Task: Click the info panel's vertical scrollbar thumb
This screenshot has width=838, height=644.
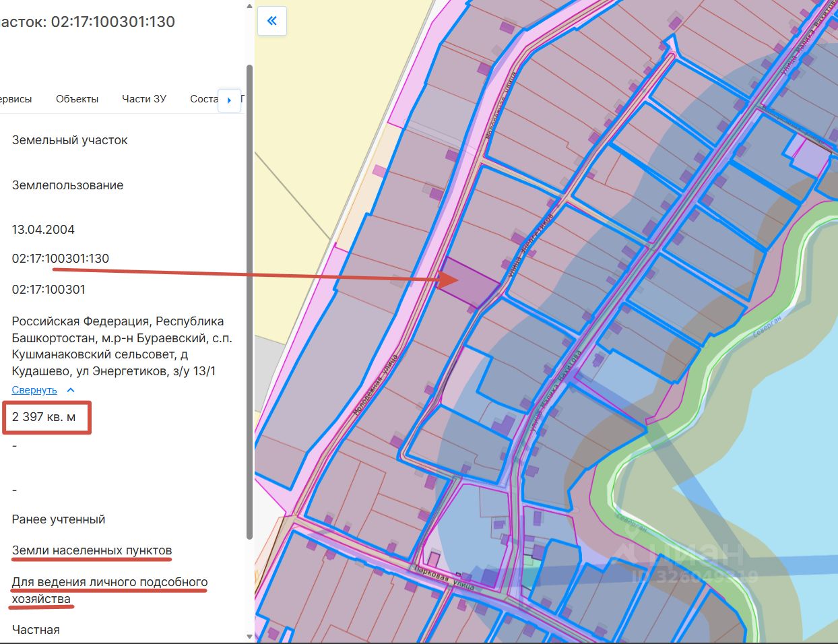Action: pyautogui.click(x=250, y=303)
